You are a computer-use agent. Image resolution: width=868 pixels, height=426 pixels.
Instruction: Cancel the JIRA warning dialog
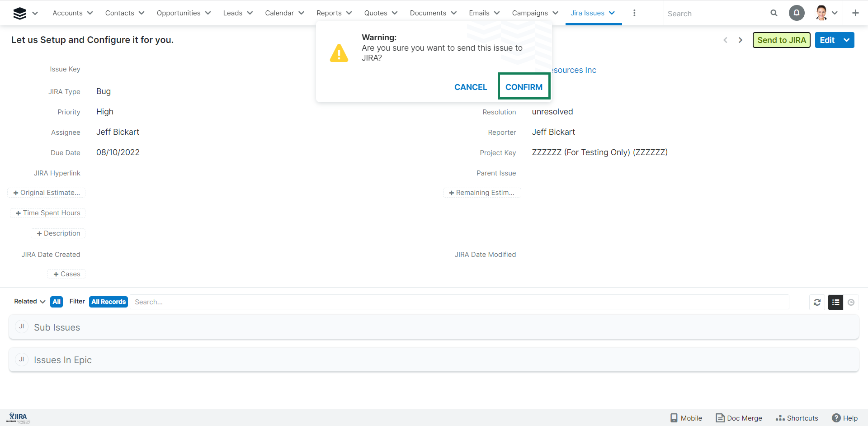(471, 87)
